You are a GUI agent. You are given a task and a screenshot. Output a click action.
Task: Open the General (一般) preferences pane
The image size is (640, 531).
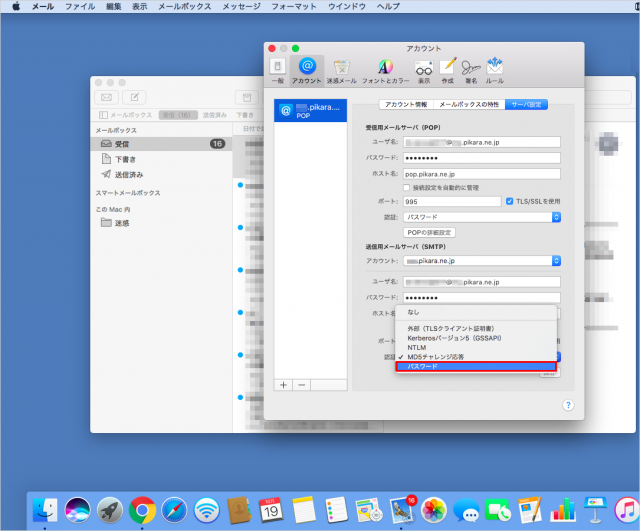pyautogui.click(x=278, y=70)
